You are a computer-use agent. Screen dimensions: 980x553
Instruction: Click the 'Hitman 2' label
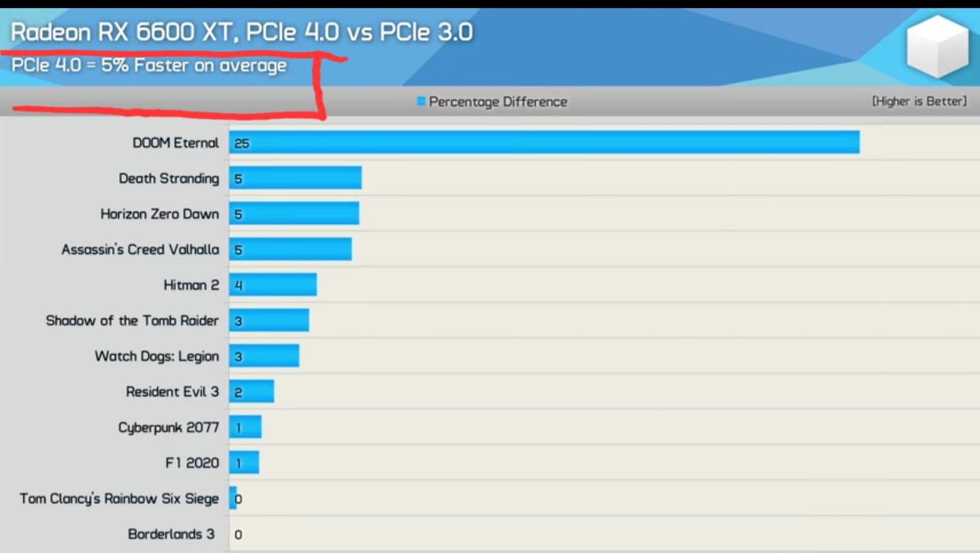(x=191, y=285)
